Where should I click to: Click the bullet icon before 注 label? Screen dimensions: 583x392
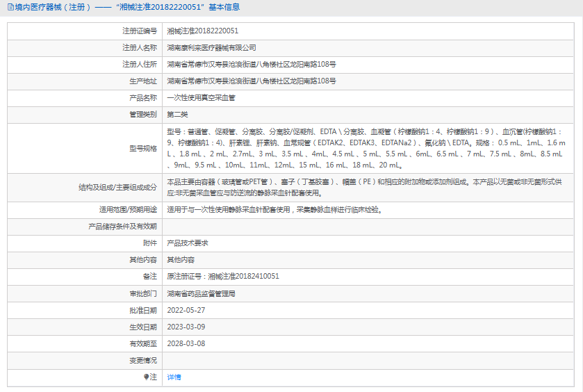[146, 377]
